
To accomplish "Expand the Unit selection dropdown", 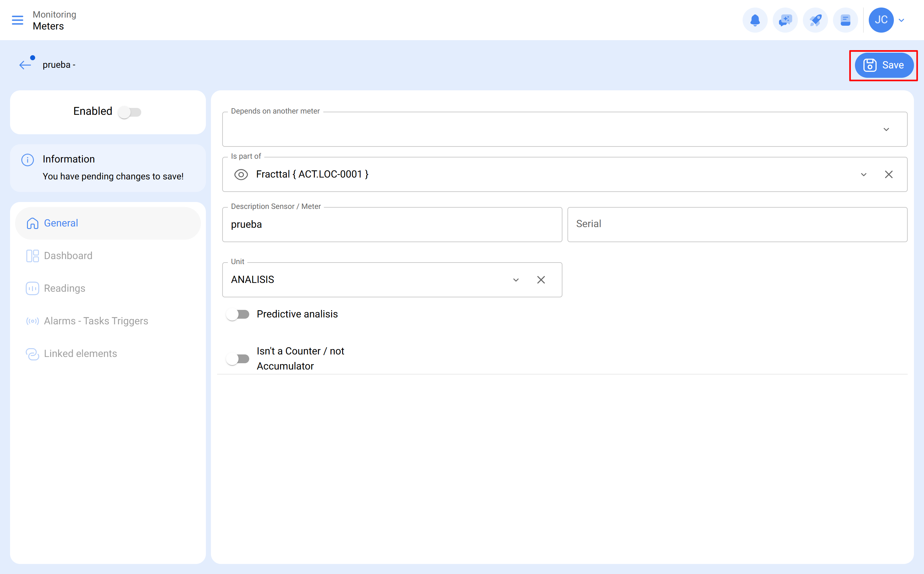I will tap(516, 280).
